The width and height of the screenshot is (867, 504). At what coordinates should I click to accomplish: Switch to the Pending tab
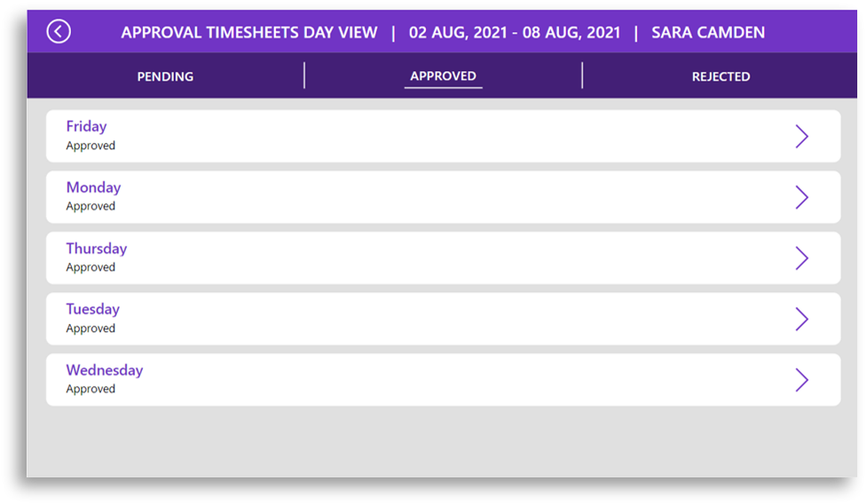pyautogui.click(x=165, y=76)
